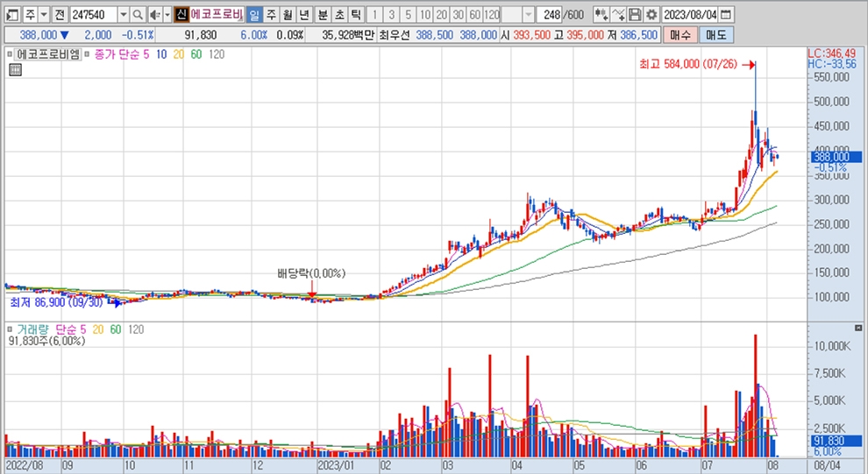Select the 1 interval button
The image size is (868, 474).
[374, 14]
